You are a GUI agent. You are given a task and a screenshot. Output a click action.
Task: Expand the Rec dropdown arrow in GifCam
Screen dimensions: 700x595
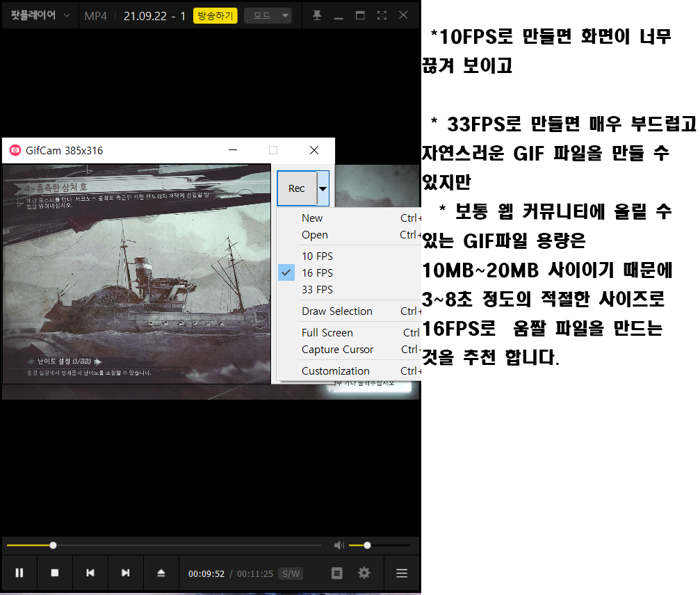323,188
